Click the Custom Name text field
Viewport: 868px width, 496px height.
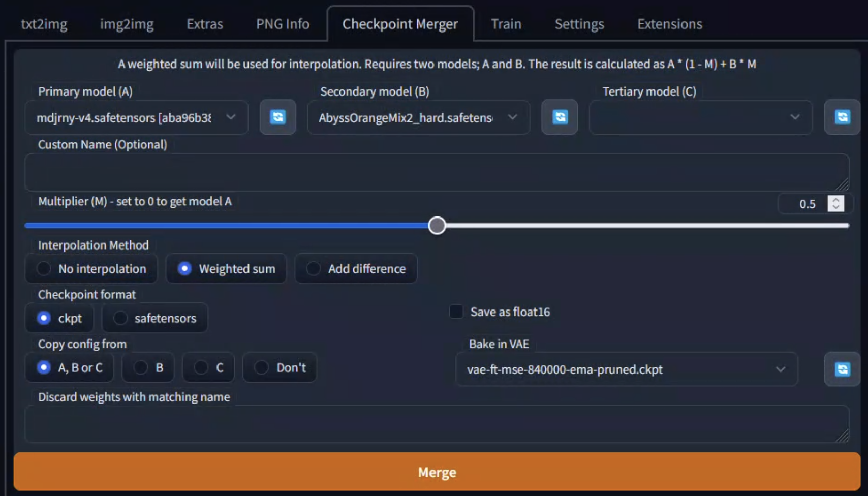[x=436, y=172]
